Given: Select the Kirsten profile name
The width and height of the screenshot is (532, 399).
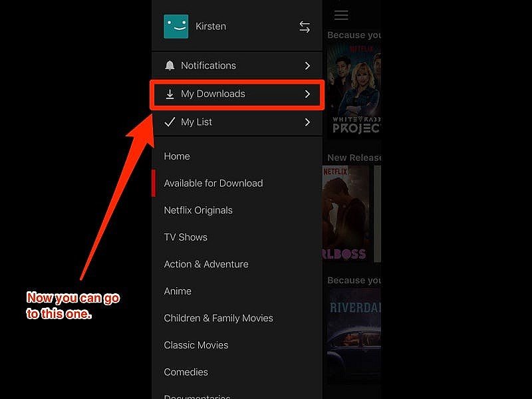Looking at the screenshot, I should tap(211, 27).
